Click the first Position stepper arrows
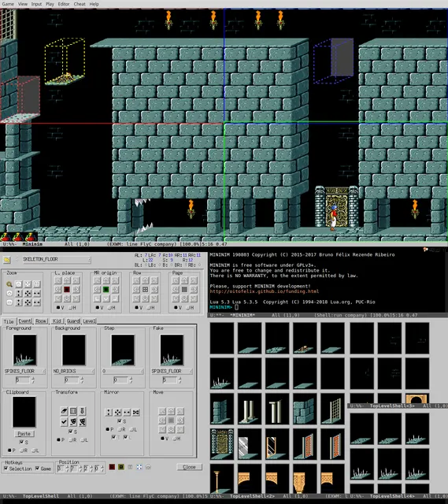This screenshot has width=448, height=504. [x=67, y=469]
